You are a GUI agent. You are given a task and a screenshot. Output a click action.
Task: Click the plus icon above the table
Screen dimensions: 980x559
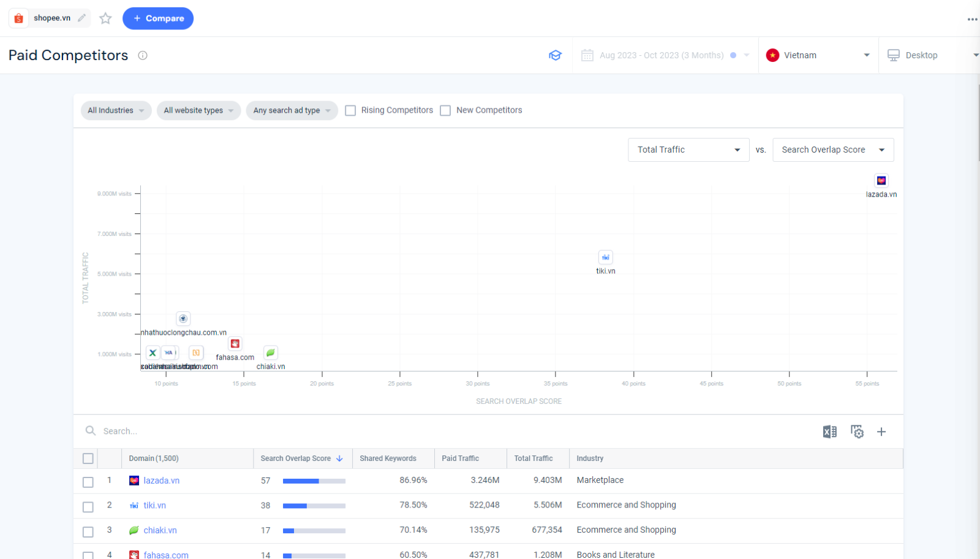[881, 432]
